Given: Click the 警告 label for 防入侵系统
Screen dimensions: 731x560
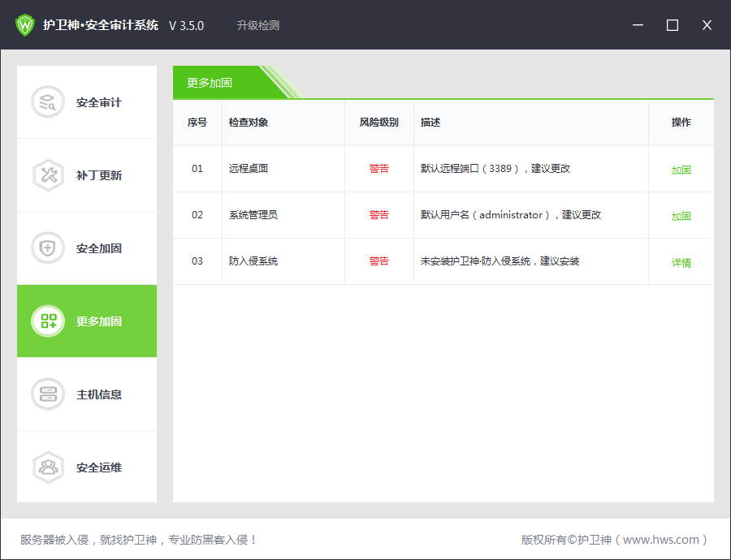Looking at the screenshot, I should coord(378,261).
